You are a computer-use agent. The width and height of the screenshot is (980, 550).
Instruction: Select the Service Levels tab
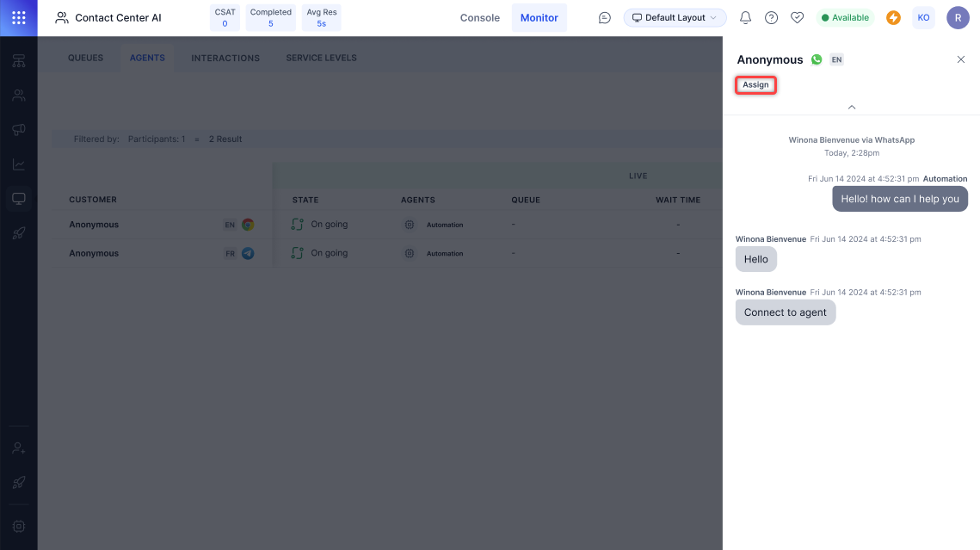tap(321, 59)
